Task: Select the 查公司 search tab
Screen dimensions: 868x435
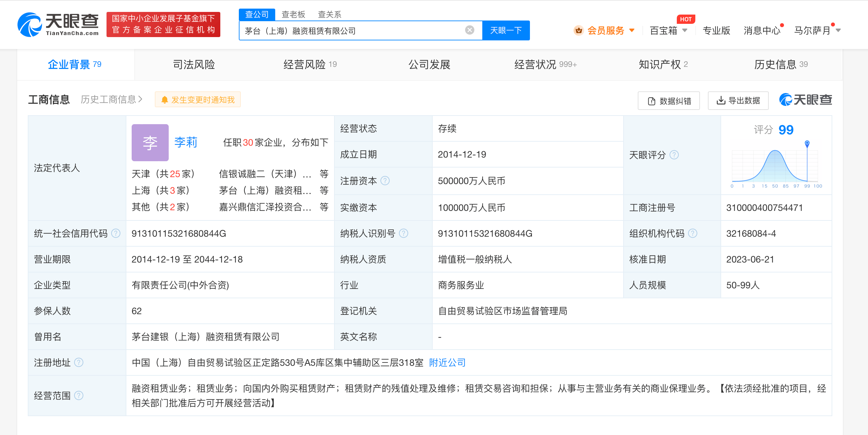Action: point(257,15)
